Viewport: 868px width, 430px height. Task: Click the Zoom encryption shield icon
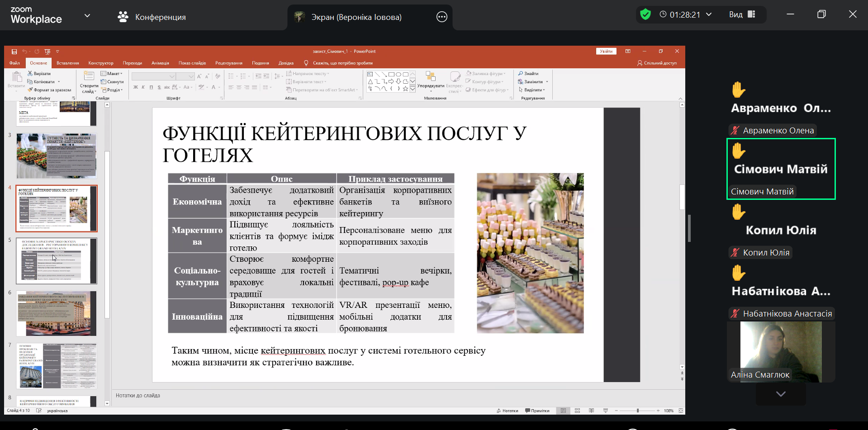(x=645, y=15)
